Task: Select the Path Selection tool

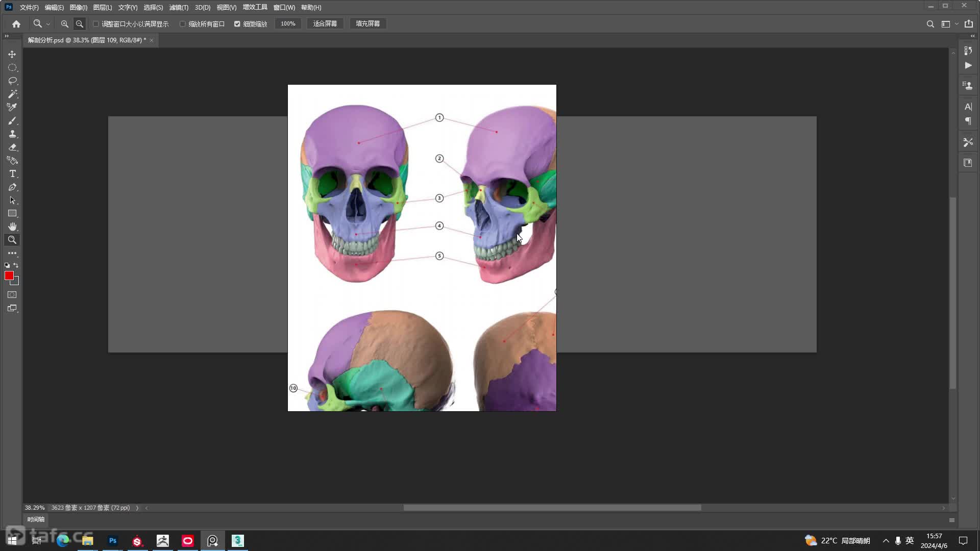Action: 12,200
